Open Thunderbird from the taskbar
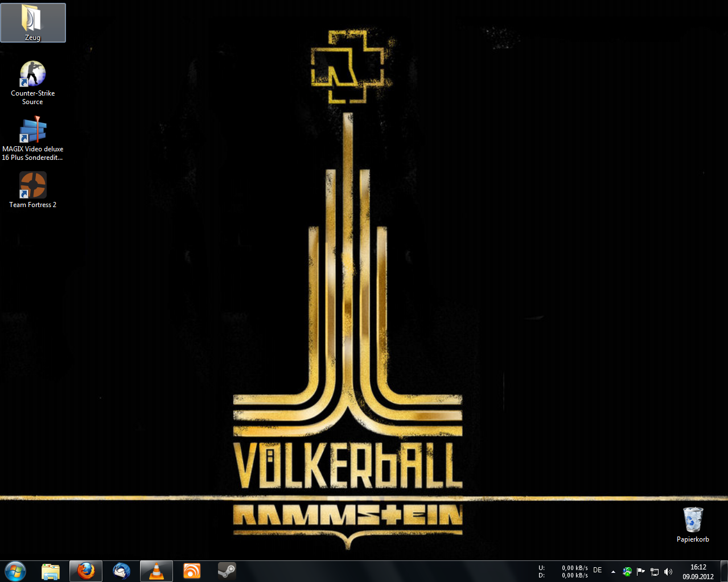Viewport: 728px width, 582px height. coord(121,571)
